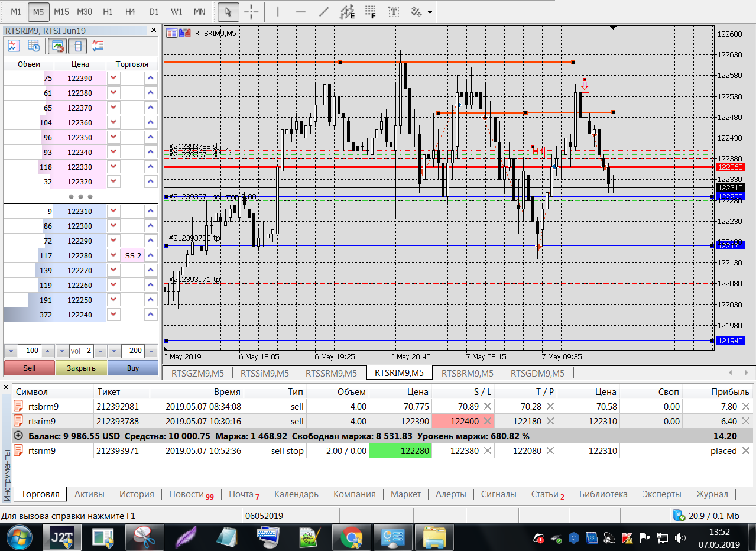Select the Fibonacci retracement tool
756x551 pixels.
(x=370, y=11)
